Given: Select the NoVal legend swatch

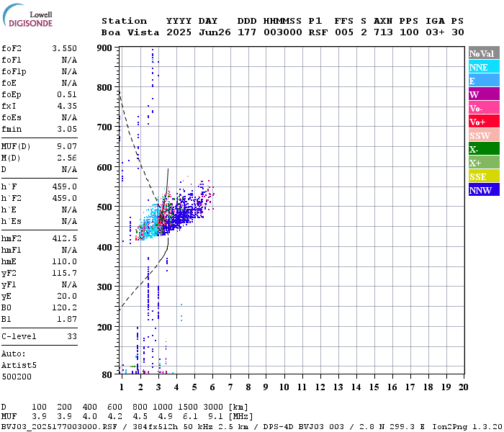Looking at the screenshot, I should tap(484, 53).
